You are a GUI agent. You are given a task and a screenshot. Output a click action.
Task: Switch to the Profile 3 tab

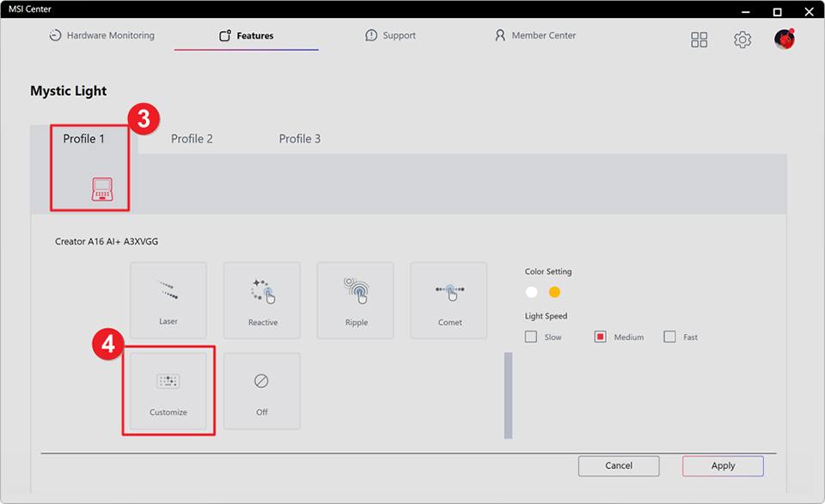300,139
